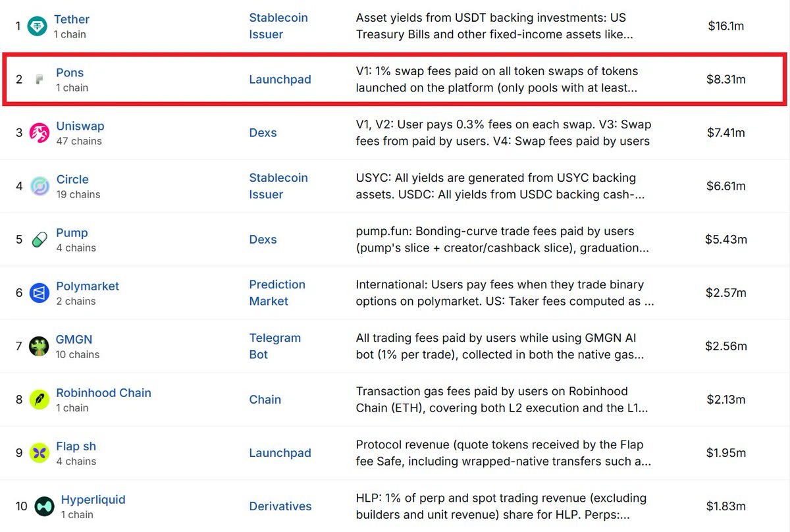Click the Pons logo icon
Viewport: 790px width, 532px height.
point(39,80)
